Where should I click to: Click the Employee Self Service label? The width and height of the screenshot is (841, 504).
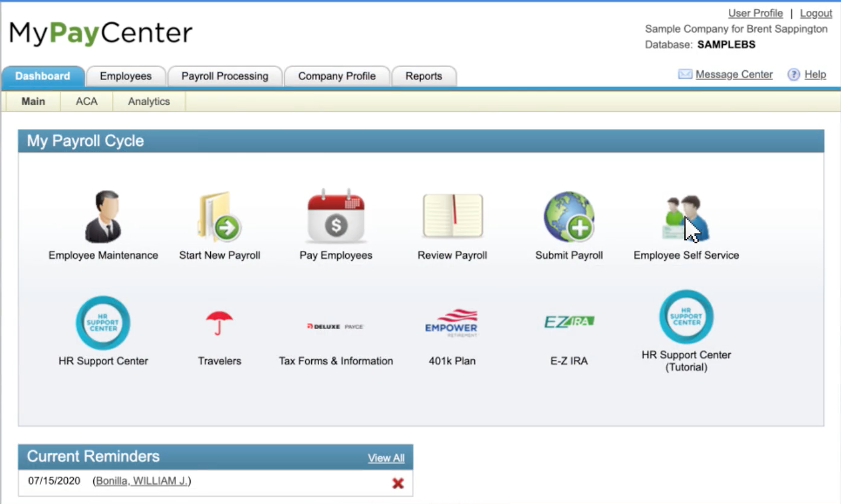click(x=686, y=255)
